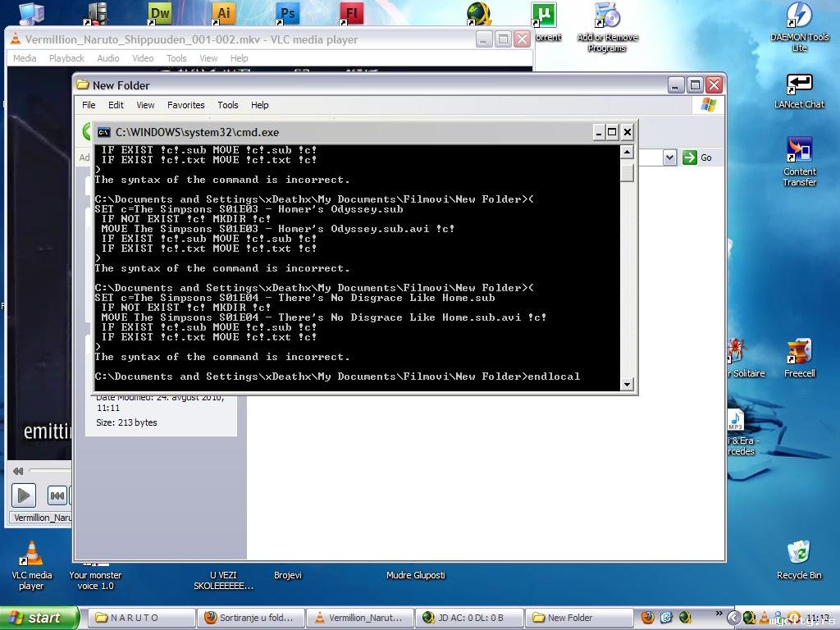Click cmd window scroll up arrow
The image size is (840, 630).
click(x=627, y=152)
